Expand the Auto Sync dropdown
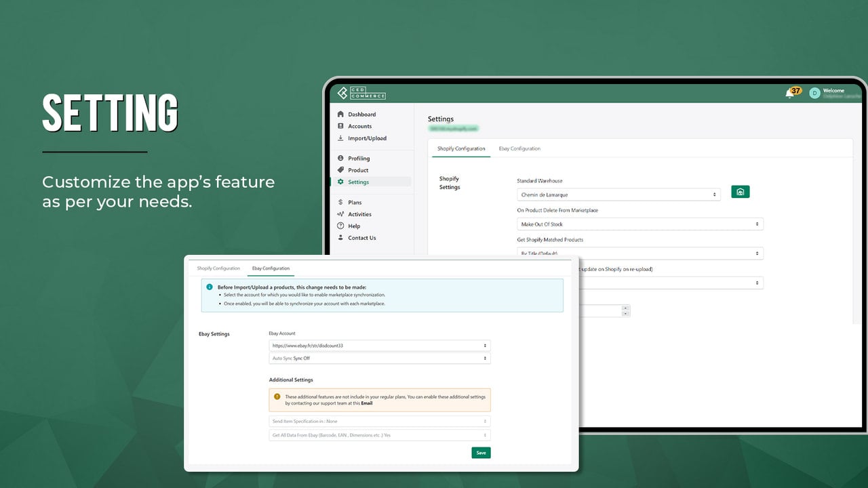 pyautogui.click(x=380, y=358)
